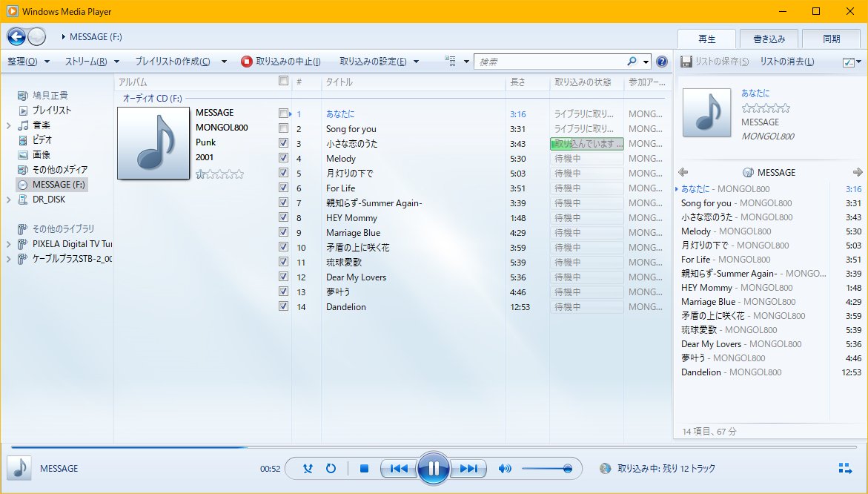The height and width of the screenshot is (494, 868).
Task: Open the 取り込みの設定 dropdown
Action: (x=373, y=61)
